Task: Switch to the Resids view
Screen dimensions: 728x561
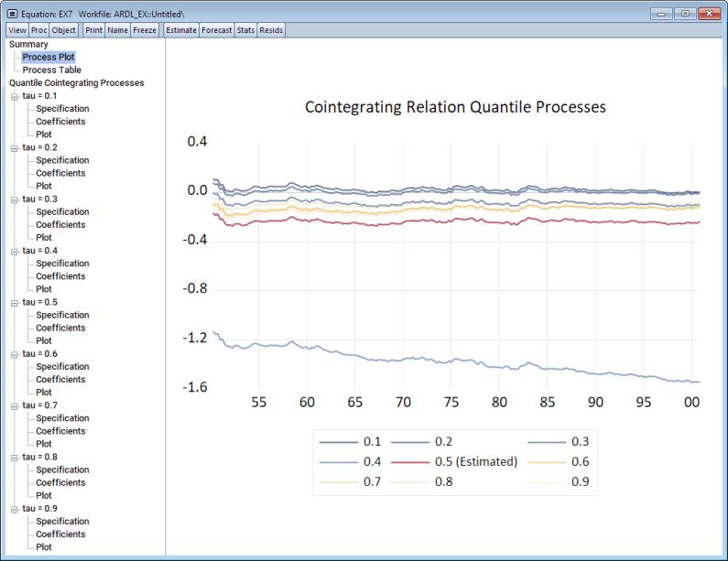Action: pyautogui.click(x=271, y=30)
